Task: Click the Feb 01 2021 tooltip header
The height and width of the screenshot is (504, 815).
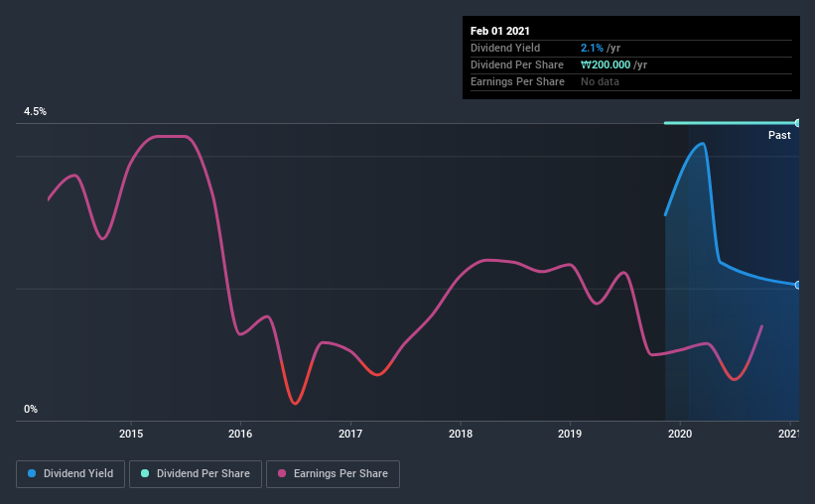Action: pos(500,31)
